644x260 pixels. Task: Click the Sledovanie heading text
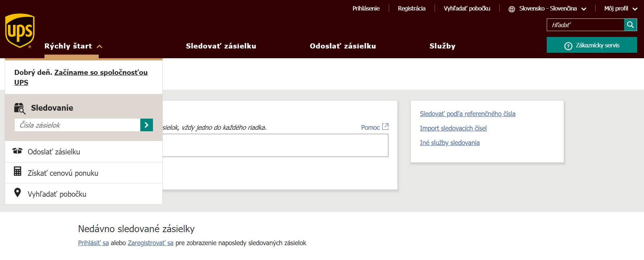click(52, 108)
